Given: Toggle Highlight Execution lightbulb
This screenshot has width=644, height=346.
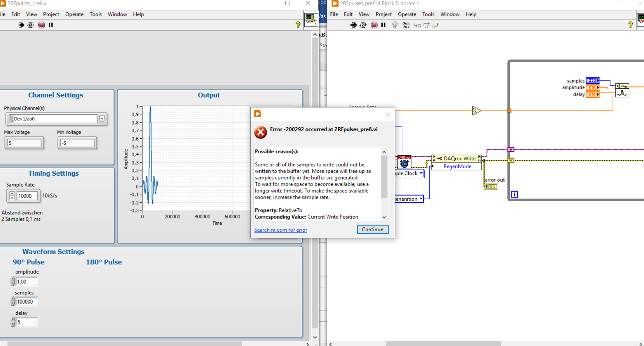Looking at the screenshot, I should click(395, 25).
